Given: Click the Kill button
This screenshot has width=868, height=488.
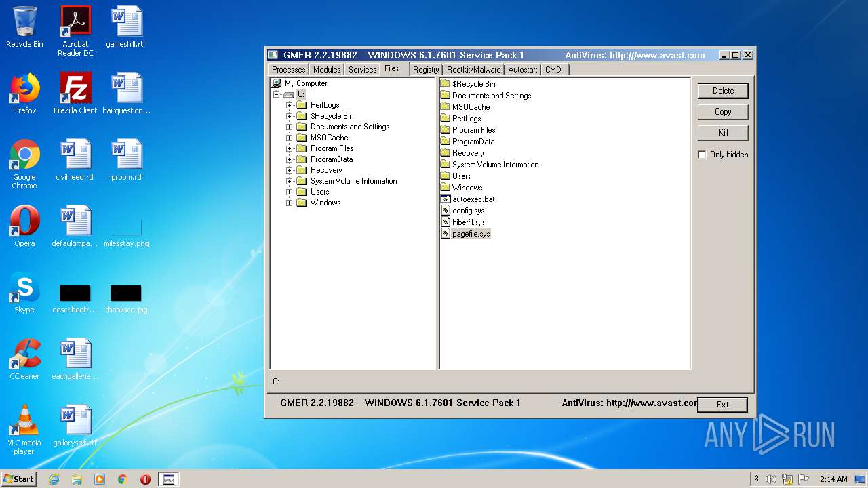Looking at the screenshot, I should click(x=723, y=133).
